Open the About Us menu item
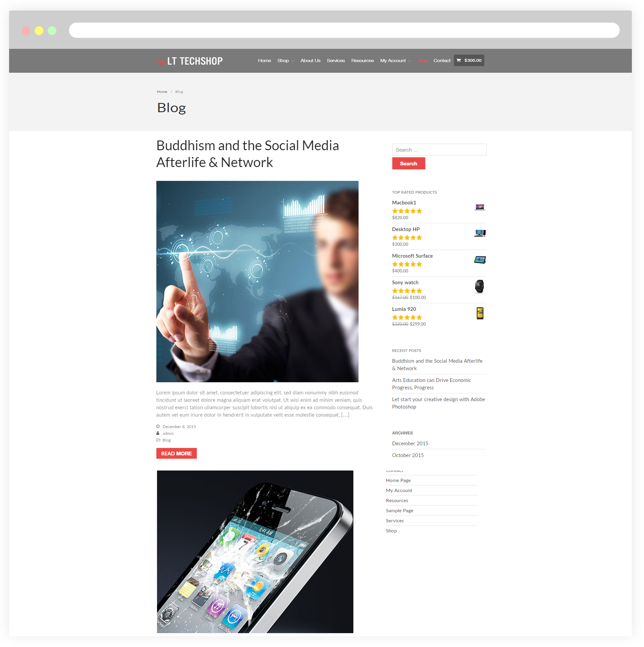This screenshot has height=647, width=644. pyautogui.click(x=310, y=61)
